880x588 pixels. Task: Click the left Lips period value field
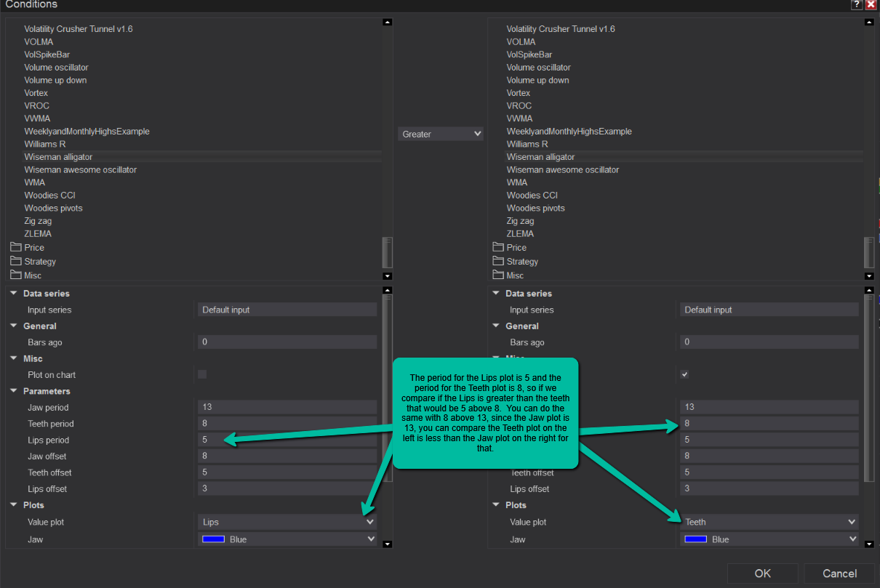click(x=287, y=440)
